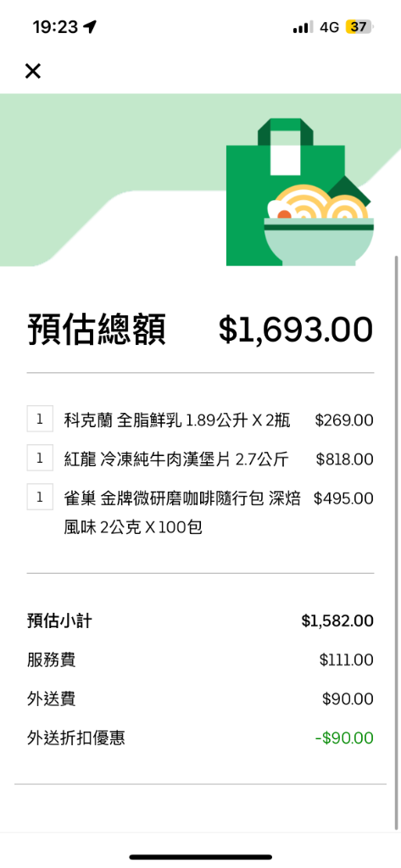Tap the 外送費 delivery fee row
The image size is (401, 868).
pos(200,698)
